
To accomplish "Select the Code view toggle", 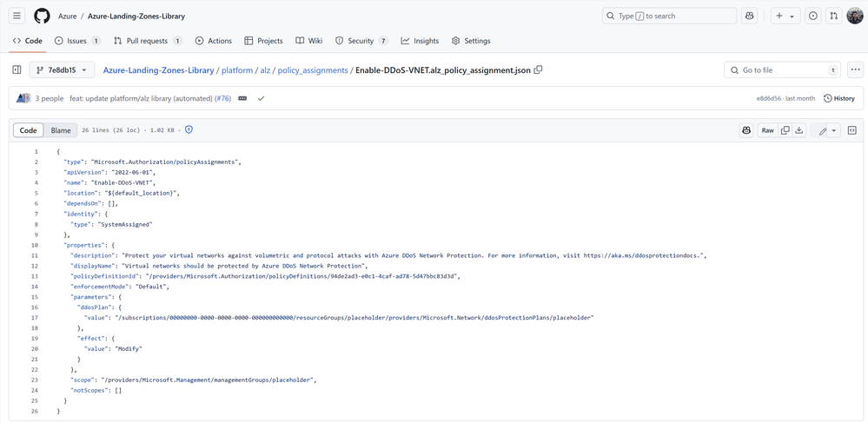I will 28,130.
